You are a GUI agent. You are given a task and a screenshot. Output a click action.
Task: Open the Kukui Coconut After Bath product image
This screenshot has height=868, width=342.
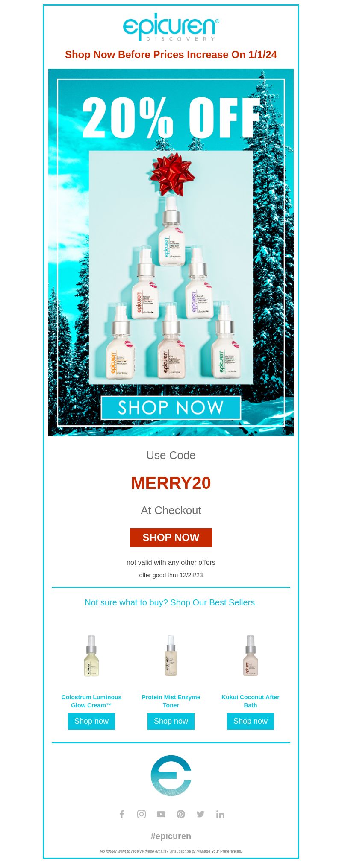pos(251,656)
